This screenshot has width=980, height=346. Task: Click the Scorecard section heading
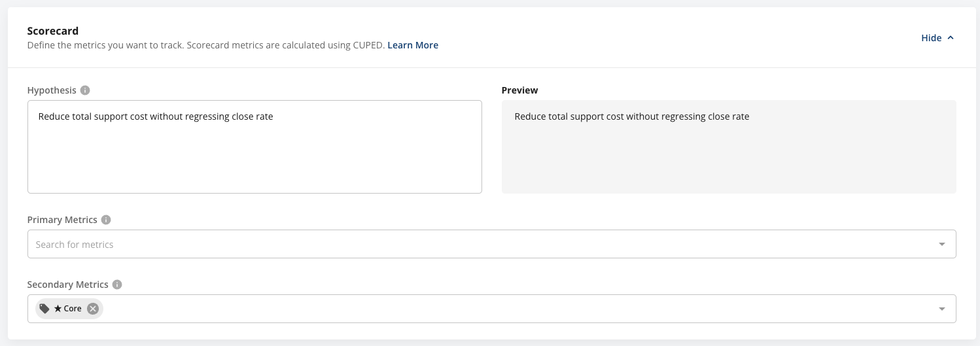click(53, 31)
